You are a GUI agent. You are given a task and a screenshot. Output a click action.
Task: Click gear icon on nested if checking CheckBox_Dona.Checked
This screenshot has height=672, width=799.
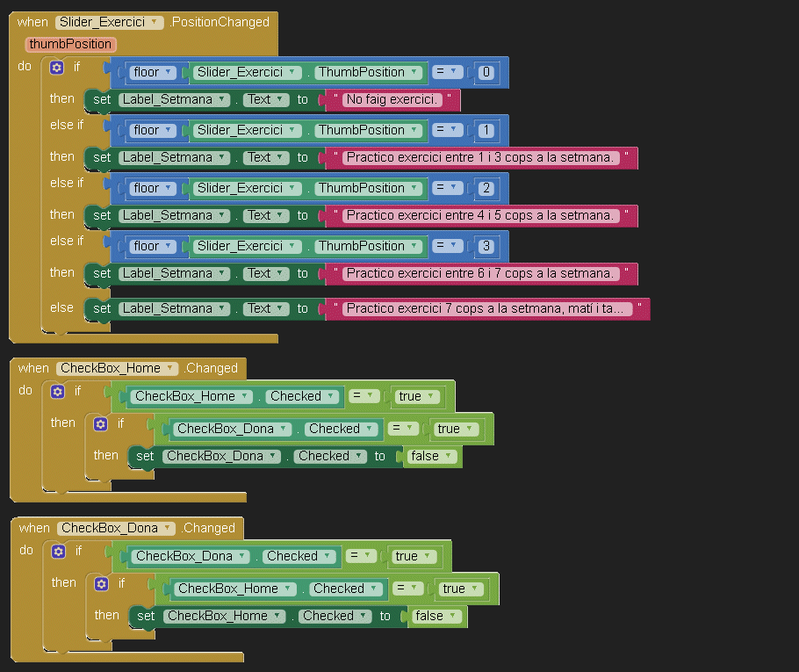point(100,423)
